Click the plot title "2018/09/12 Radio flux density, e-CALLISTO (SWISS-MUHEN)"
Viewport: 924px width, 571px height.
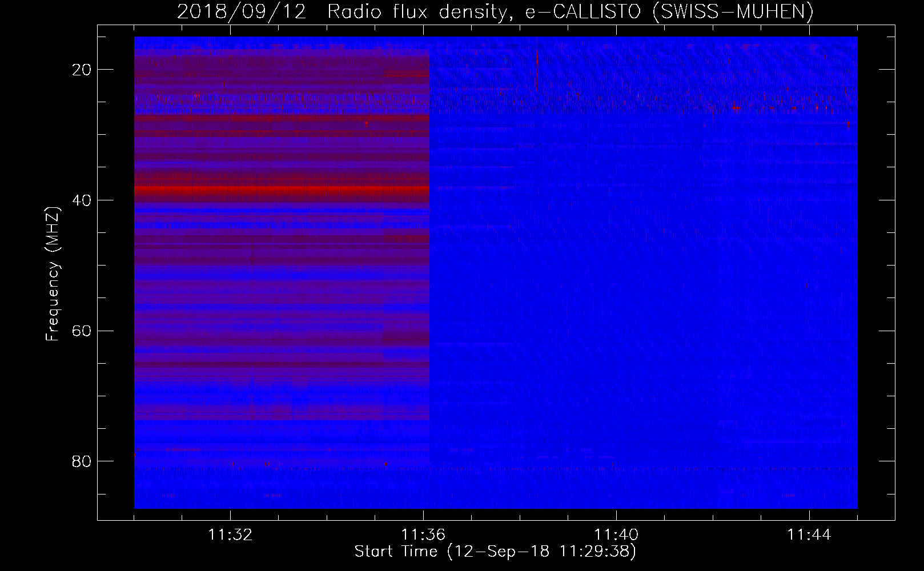pos(495,11)
